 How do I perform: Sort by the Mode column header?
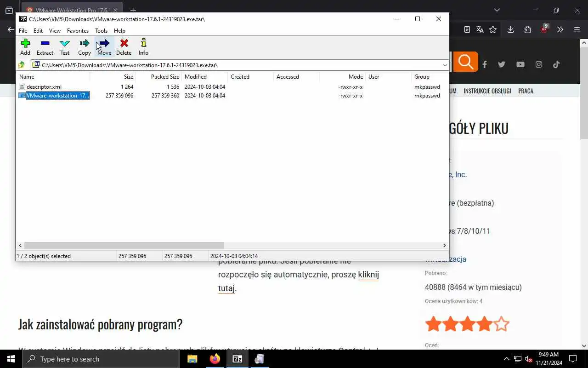pyautogui.click(x=343, y=77)
